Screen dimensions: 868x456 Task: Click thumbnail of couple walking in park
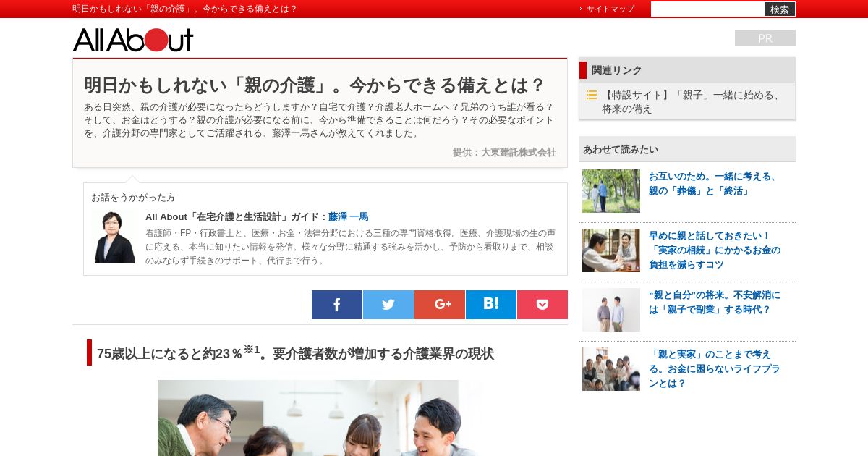[611, 191]
